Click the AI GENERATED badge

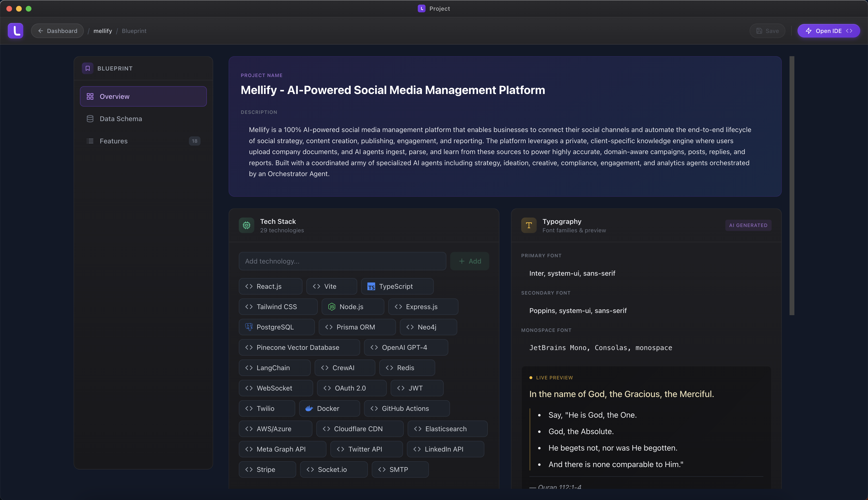pyautogui.click(x=748, y=225)
